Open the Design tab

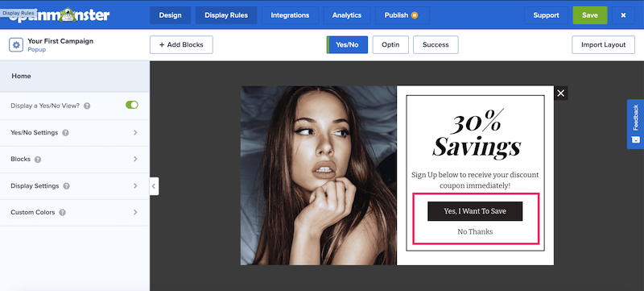(170, 15)
